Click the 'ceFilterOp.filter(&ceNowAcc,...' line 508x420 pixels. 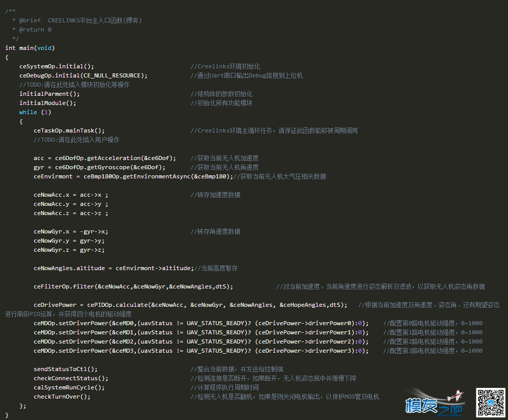coord(133,286)
